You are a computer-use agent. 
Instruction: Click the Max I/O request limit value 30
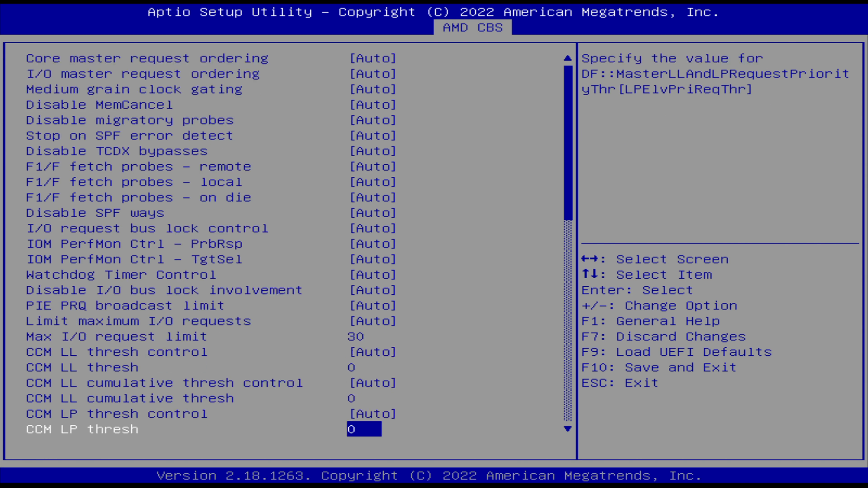point(356,337)
